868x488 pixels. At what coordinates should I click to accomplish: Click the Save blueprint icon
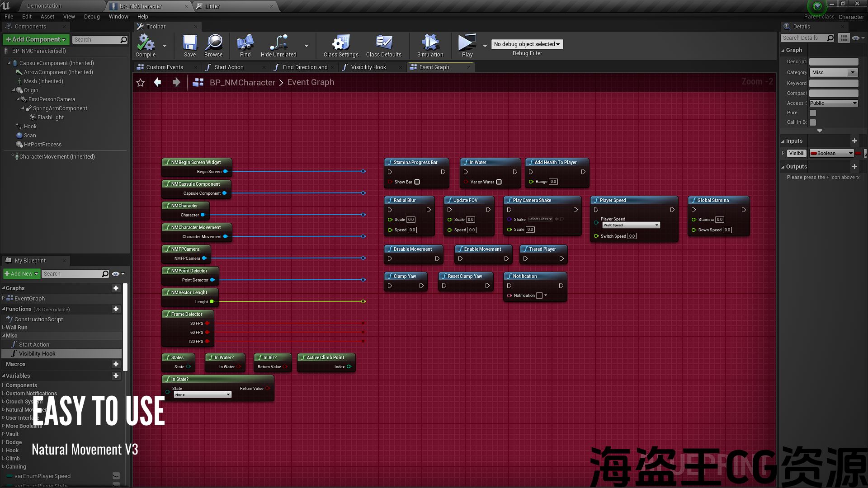coord(189,43)
